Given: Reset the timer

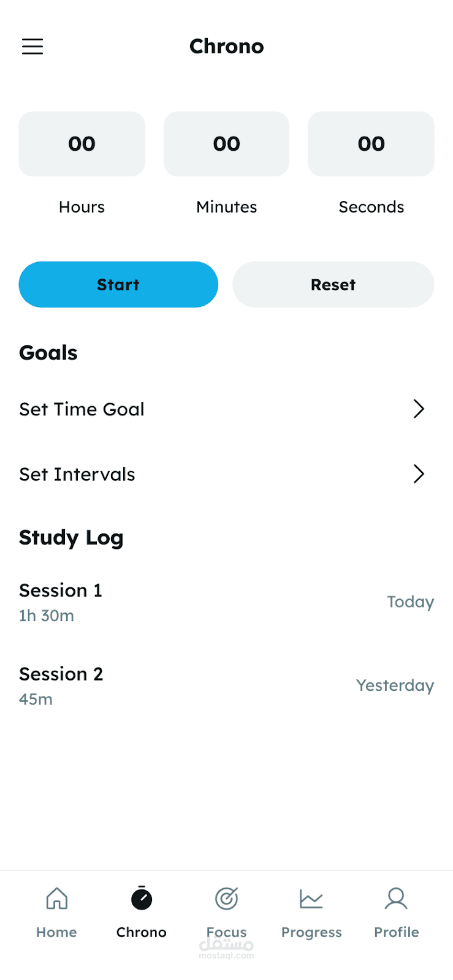Looking at the screenshot, I should [x=333, y=284].
